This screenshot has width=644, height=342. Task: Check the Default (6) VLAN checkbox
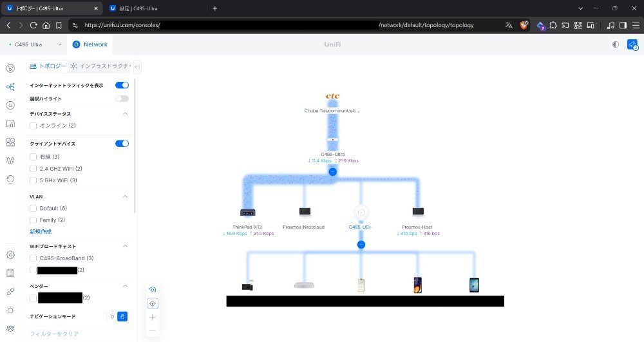point(33,209)
